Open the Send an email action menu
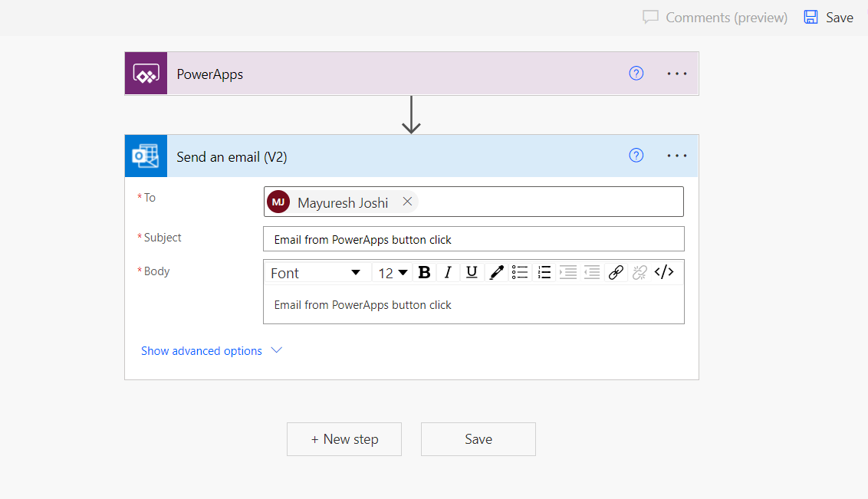Screen dimensions: 868x499 pyautogui.click(x=677, y=155)
